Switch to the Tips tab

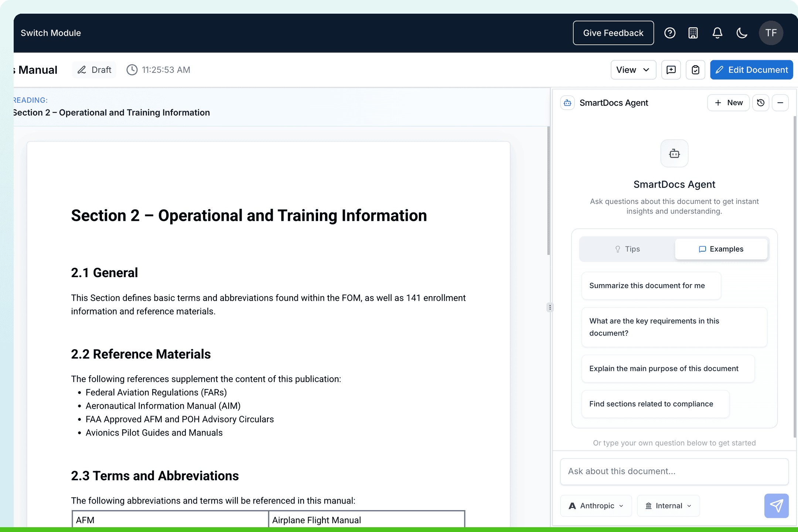627,249
